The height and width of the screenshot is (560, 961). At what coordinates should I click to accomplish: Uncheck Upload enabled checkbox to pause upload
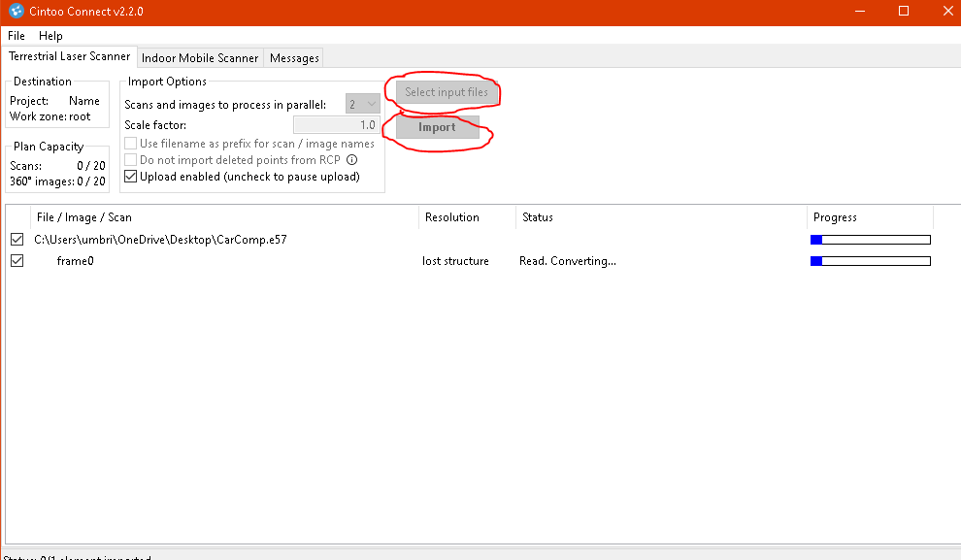[130, 177]
